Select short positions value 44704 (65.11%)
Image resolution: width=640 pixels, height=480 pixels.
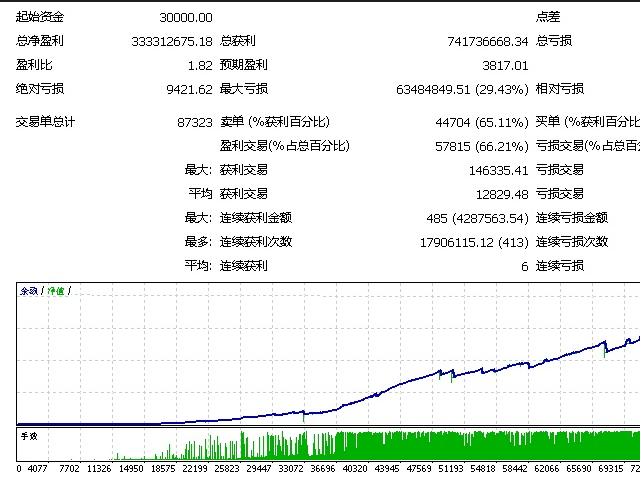click(482, 123)
